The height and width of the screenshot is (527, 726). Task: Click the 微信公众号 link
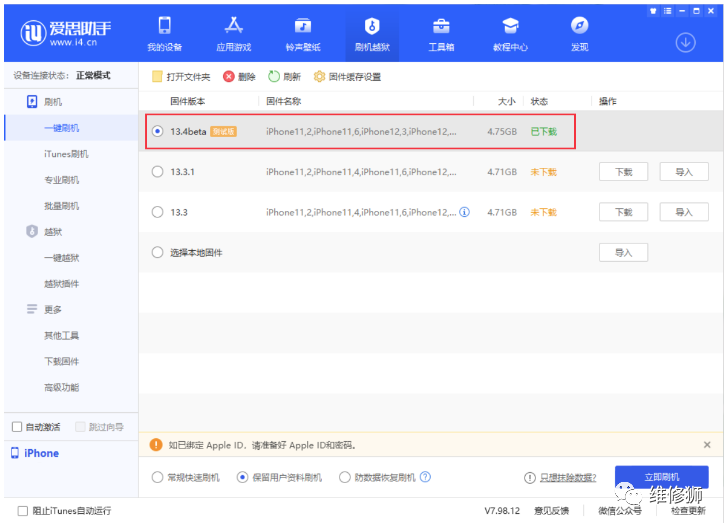[x=620, y=510]
